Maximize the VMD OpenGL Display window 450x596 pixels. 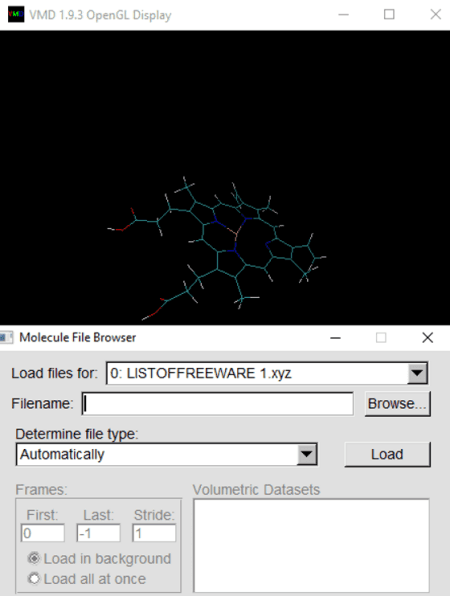tap(389, 14)
